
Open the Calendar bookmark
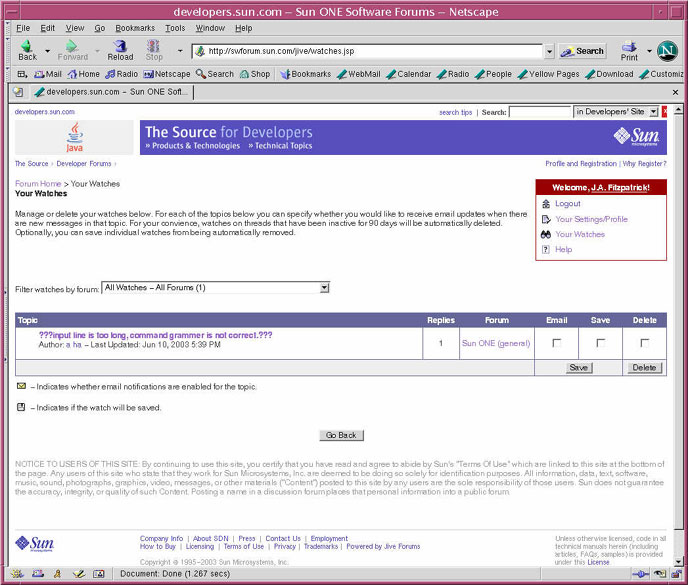408,74
